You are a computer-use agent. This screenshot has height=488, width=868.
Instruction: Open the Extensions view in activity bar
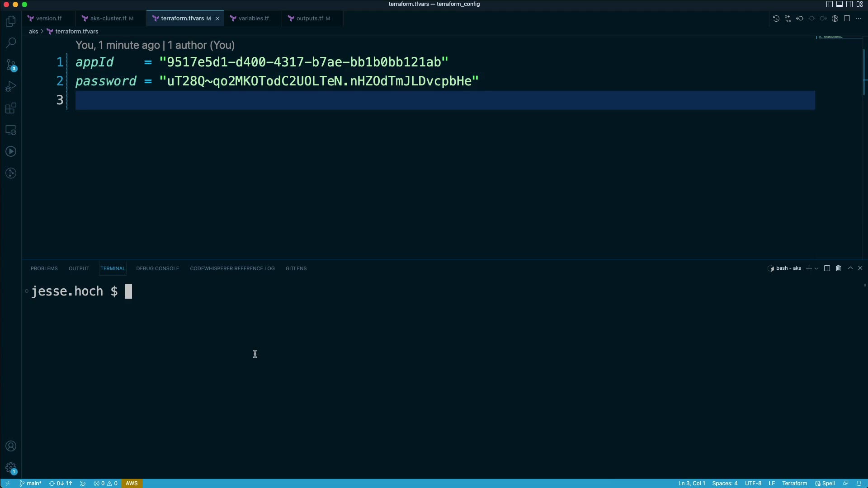click(11, 108)
